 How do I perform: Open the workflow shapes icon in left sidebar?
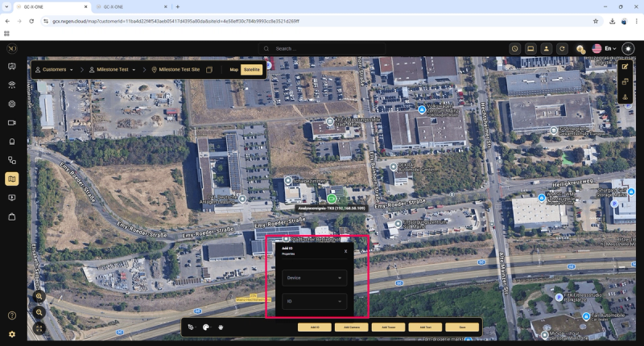(x=12, y=160)
